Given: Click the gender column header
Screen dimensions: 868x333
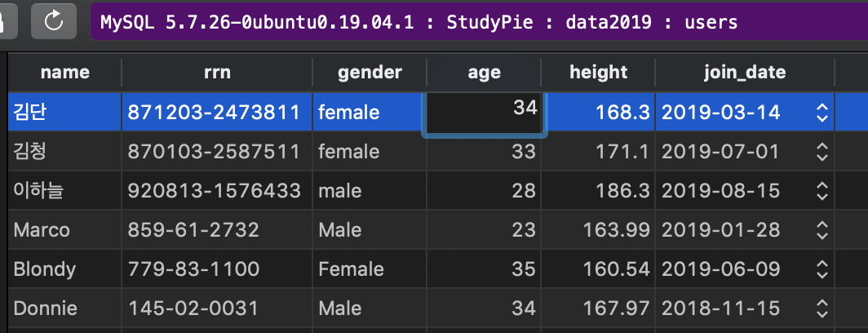Looking at the screenshot, I should click(x=370, y=73).
